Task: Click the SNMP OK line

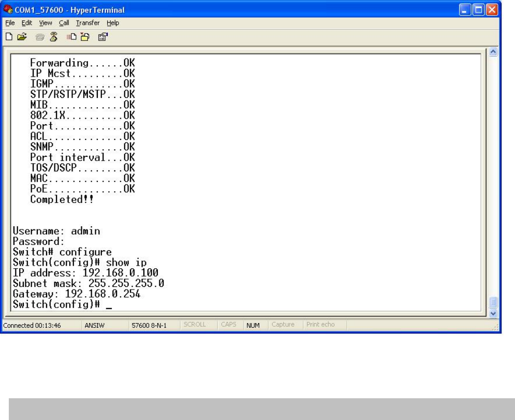Action: (82, 147)
